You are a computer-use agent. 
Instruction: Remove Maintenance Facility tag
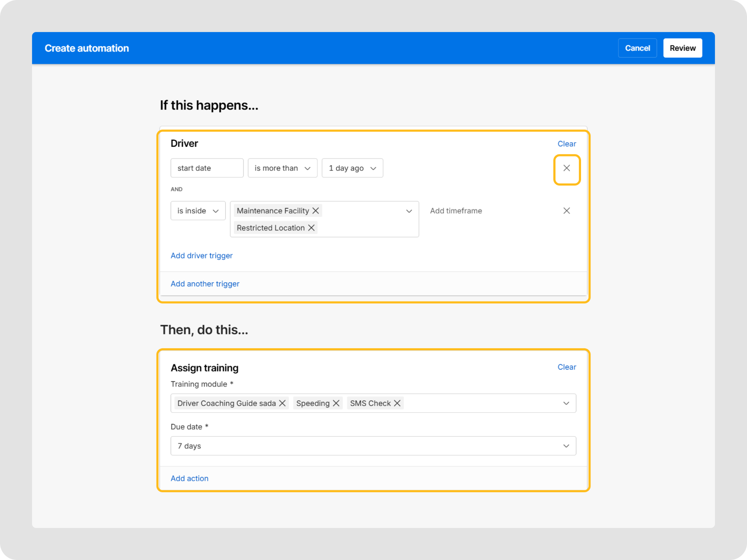coord(316,211)
